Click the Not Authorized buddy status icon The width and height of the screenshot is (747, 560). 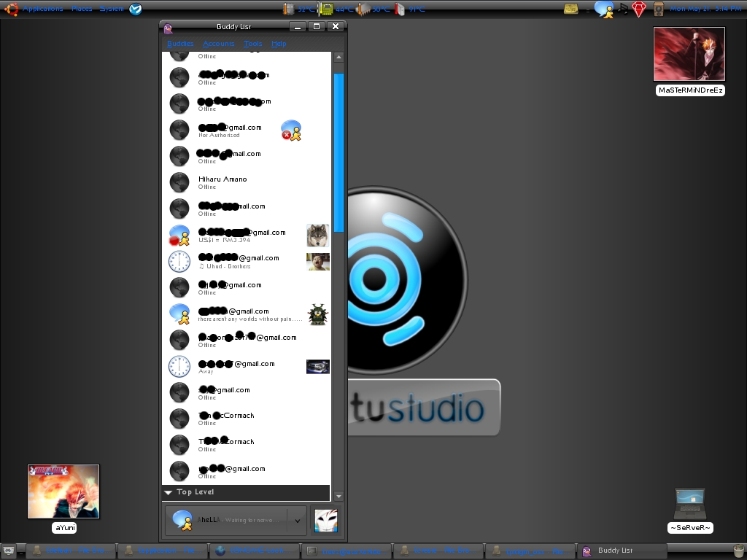point(291,131)
